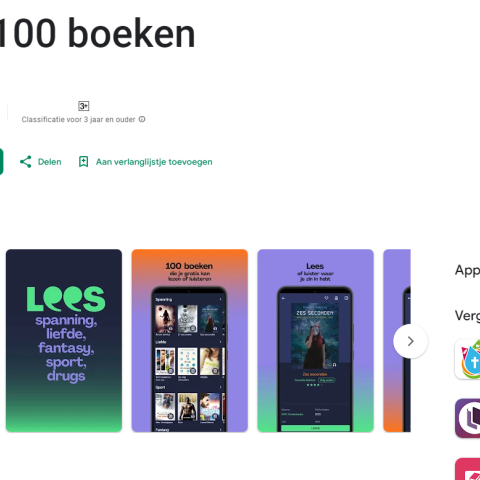Open the purple book app icon

pos(467,418)
